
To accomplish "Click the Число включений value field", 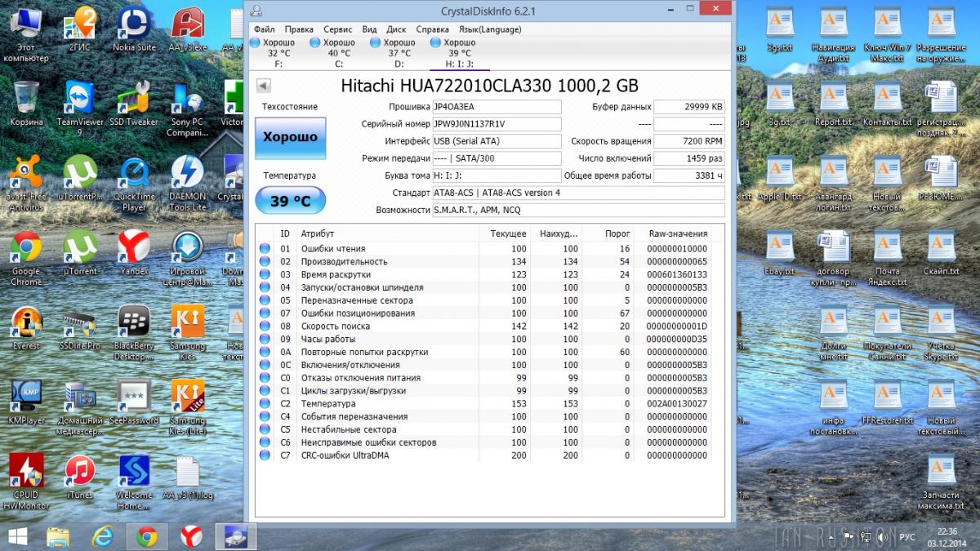I will [x=689, y=158].
